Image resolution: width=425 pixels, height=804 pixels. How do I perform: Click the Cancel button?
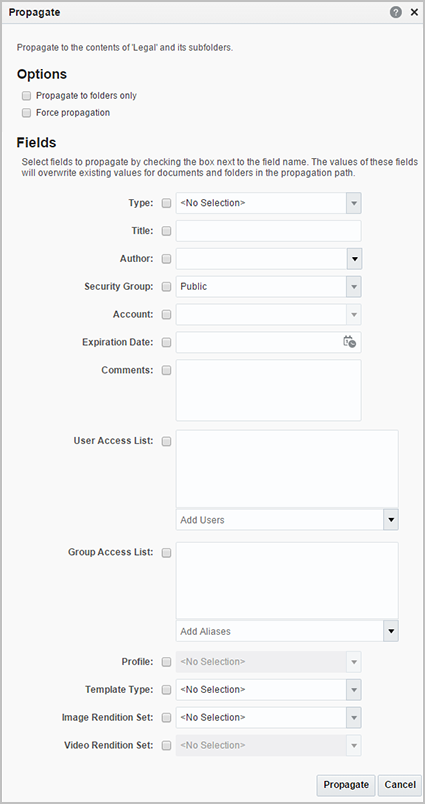[x=400, y=785]
